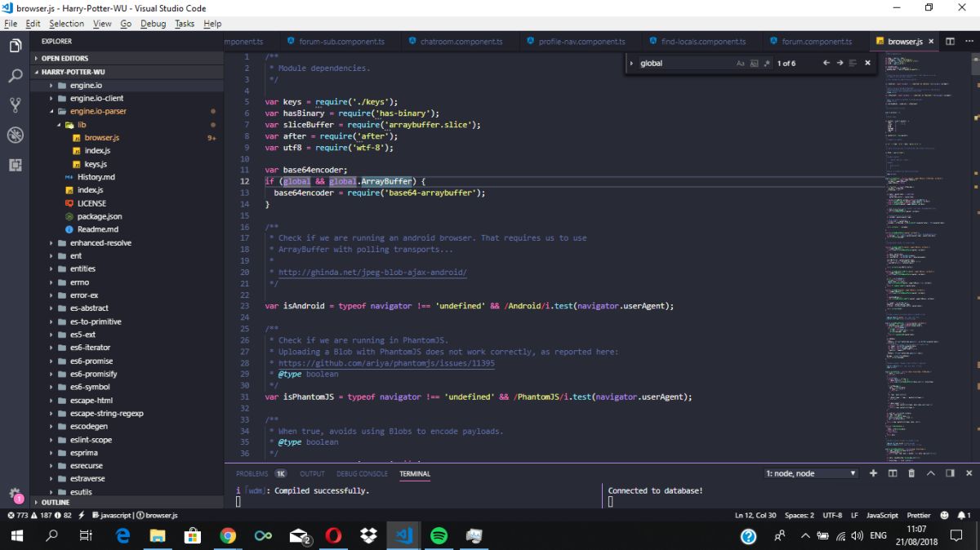
Task: Close the terminal panel
Action: point(969,473)
